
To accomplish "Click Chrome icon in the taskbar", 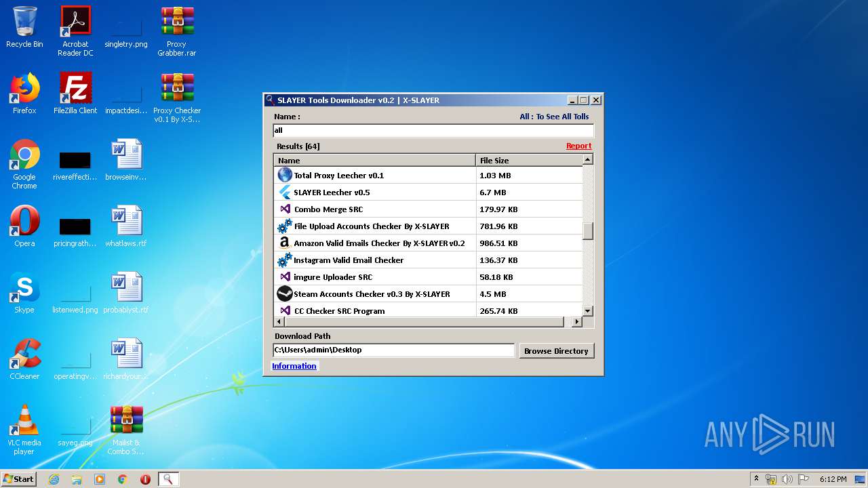I will coord(123,479).
